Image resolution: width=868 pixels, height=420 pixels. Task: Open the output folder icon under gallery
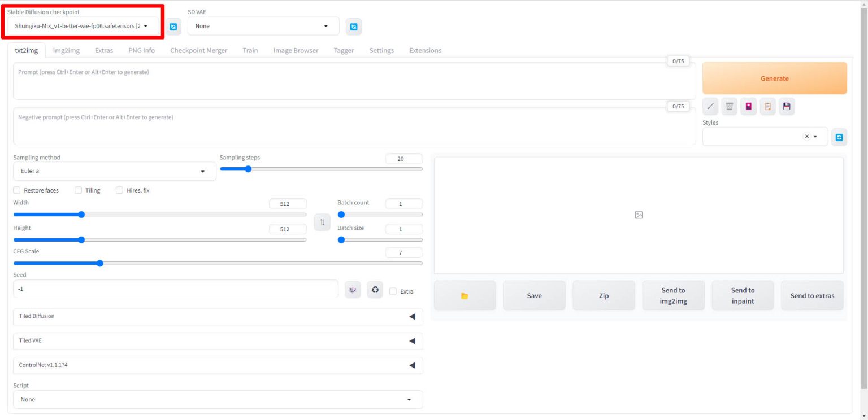[465, 295]
